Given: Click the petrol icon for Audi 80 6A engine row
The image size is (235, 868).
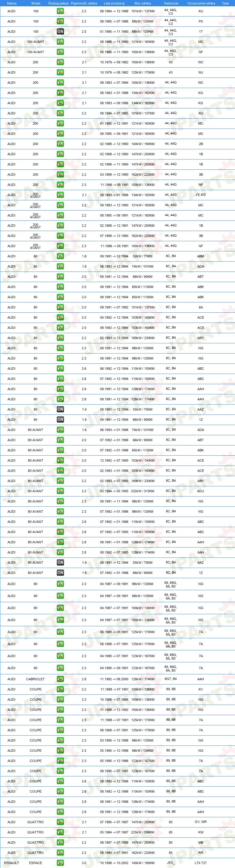Looking at the screenshot, I should 60,307.
